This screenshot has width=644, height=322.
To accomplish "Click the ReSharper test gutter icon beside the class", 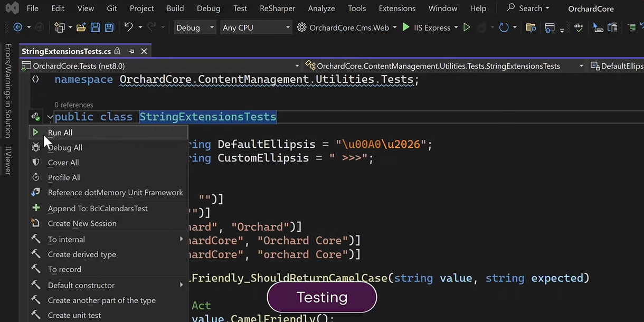I will [x=35, y=117].
